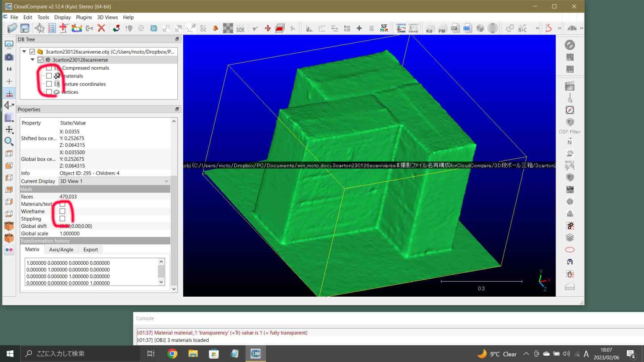
Task: Undock the DB Tree panel
Action: coord(177,39)
